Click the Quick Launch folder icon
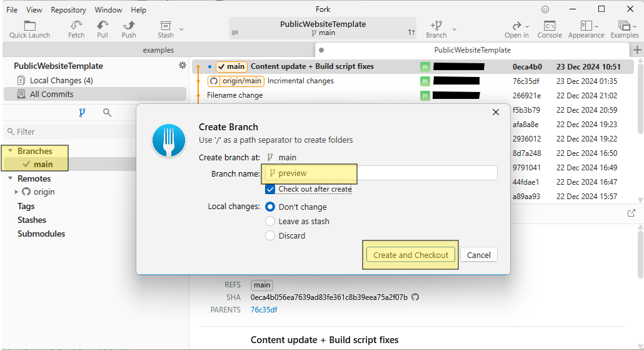This screenshot has width=644, height=350. click(x=29, y=26)
